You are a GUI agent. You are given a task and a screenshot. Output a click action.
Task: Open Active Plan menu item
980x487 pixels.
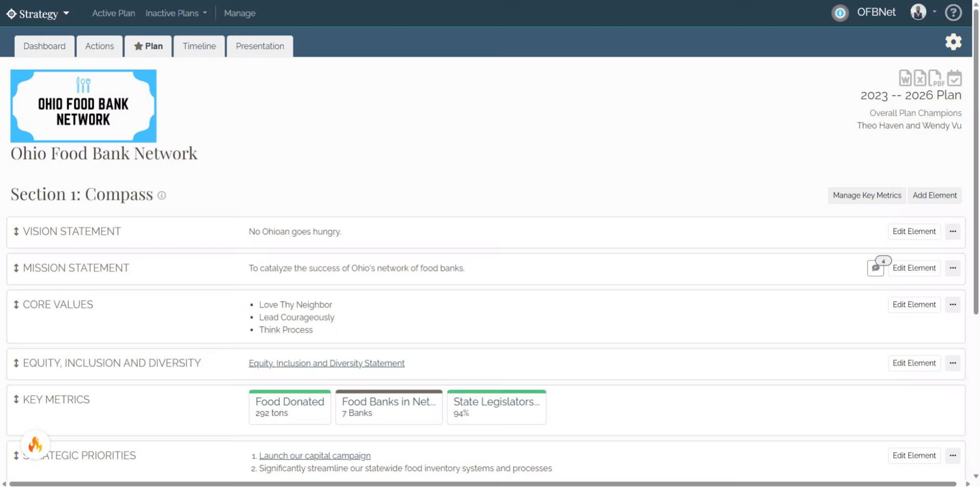click(113, 13)
